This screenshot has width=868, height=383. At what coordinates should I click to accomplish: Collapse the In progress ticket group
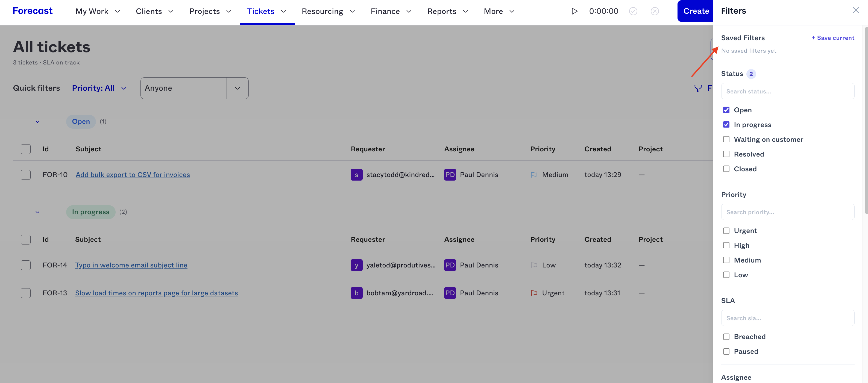pos(37,212)
